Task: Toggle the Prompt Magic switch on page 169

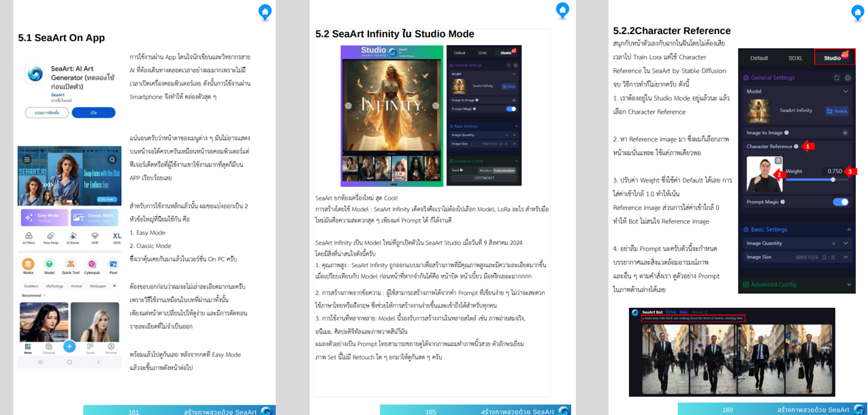Action: (x=841, y=202)
